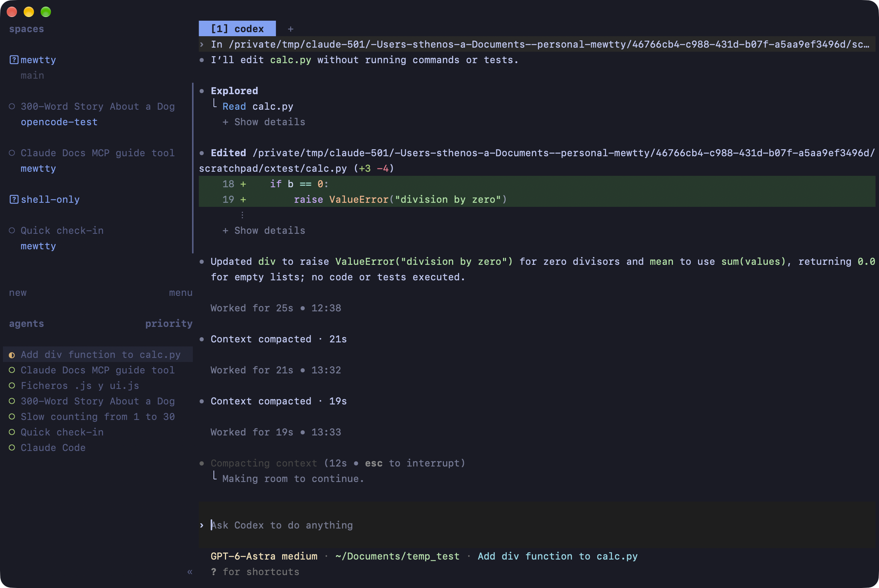This screenshot has height=588, width=879.
Task: Focus the Ask Codex to do anything input
Action: click(x=537, y=525)
